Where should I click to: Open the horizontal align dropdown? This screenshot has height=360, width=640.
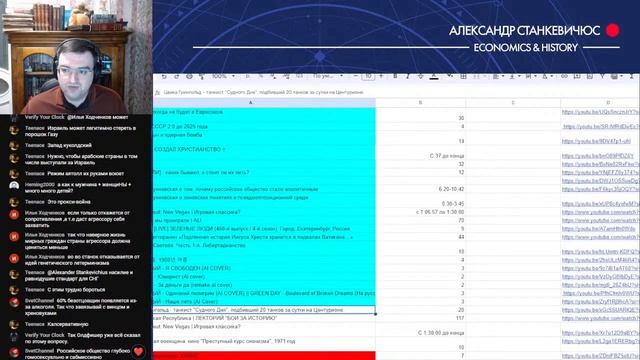tap(497, 76)
